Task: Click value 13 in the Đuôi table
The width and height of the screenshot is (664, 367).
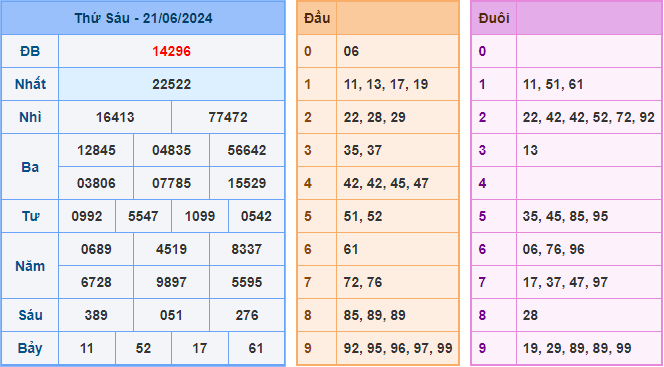Action: [530, 150]
